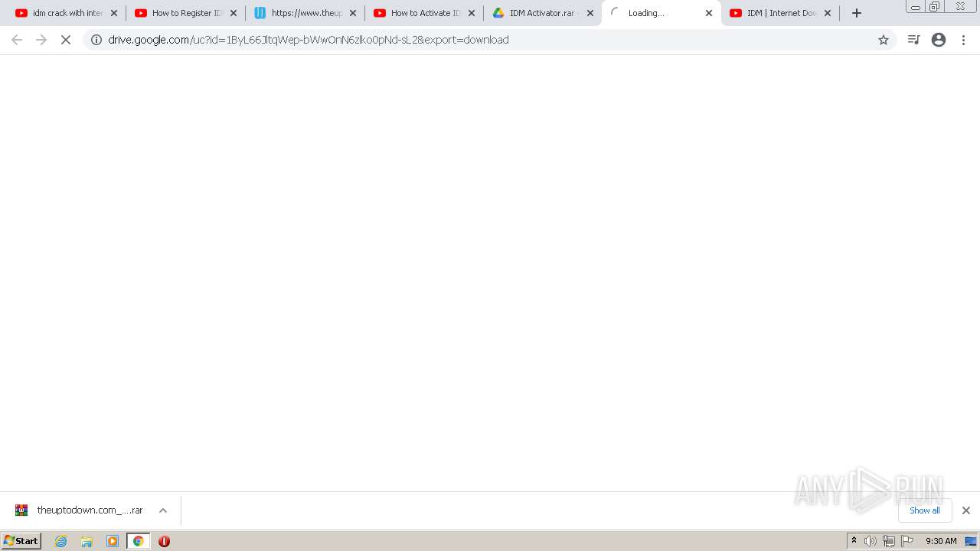Close the 'IDM Activator.rar' tab

pos(590,13)
